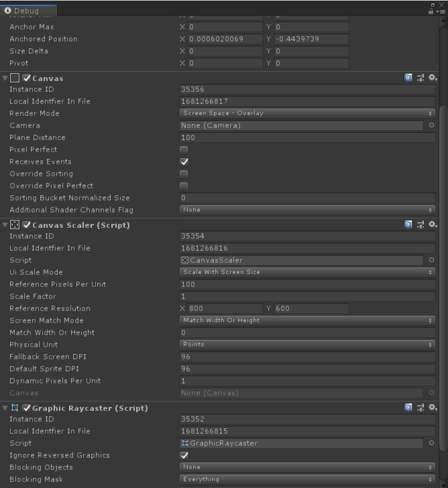Uncheck the Receives Events checkbox
Viewport: 448px width, 488px height.
tap(184, 162)
